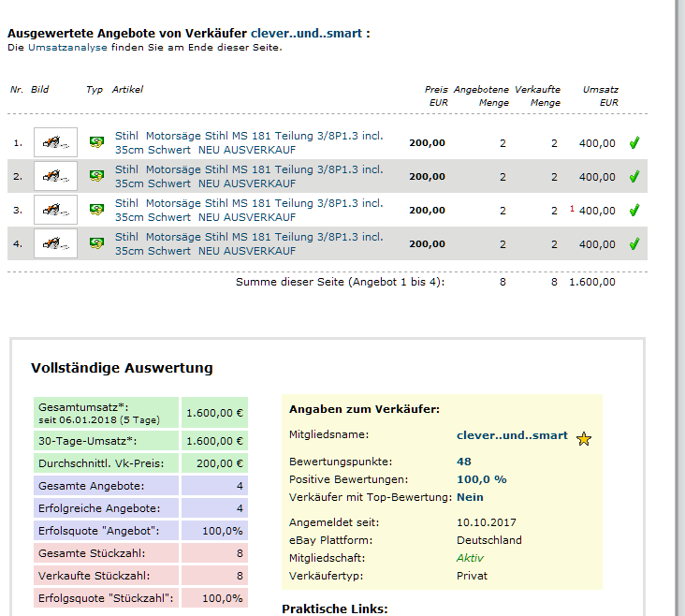This screenshot has height=616, width=685.
Task: Open the seller link clever..und..smart in the heading
Action: (x=306, y=33)
